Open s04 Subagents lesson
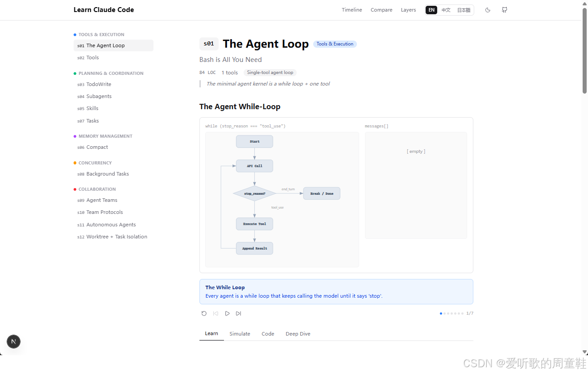The width and height of the screenshot is (588, 373). [x=113, y=96]
